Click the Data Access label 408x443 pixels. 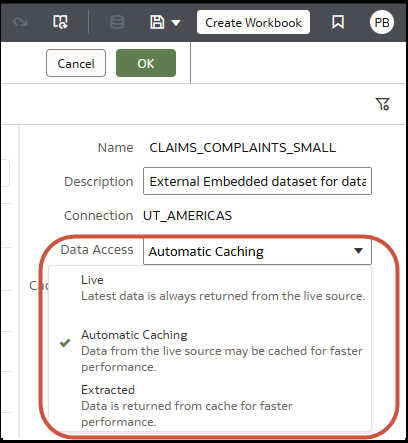97,250
